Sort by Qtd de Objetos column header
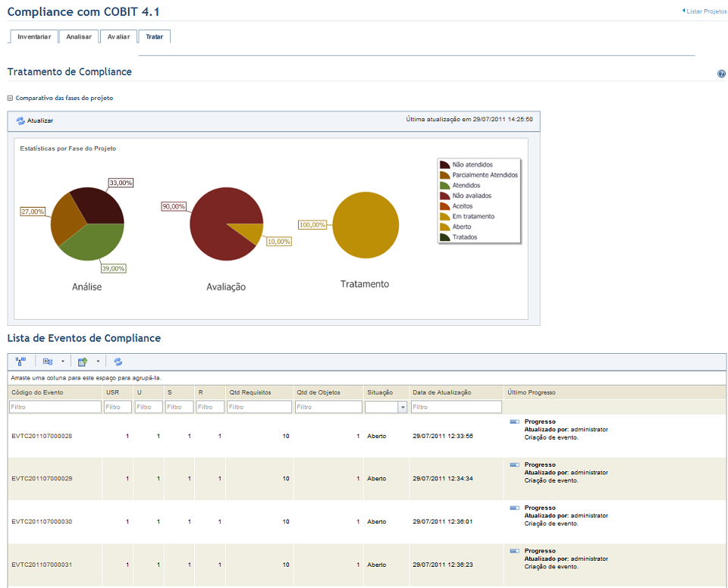The height and width of the screenshot is (588, 728). pos(318,393)
